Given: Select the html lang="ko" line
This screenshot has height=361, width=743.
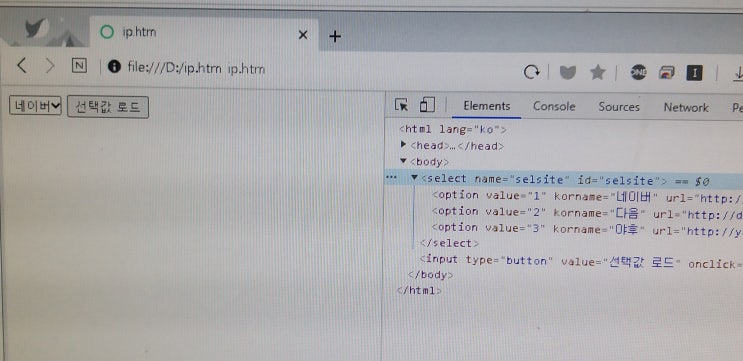Looking at the screenshot, I should [453, 129].
